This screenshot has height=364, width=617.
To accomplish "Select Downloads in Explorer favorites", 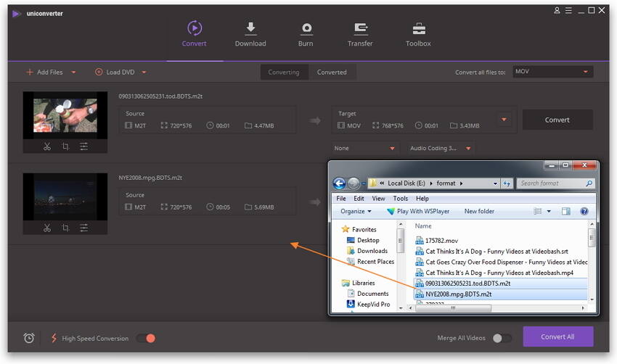I will pyautogui.click(x=367, y=251).
